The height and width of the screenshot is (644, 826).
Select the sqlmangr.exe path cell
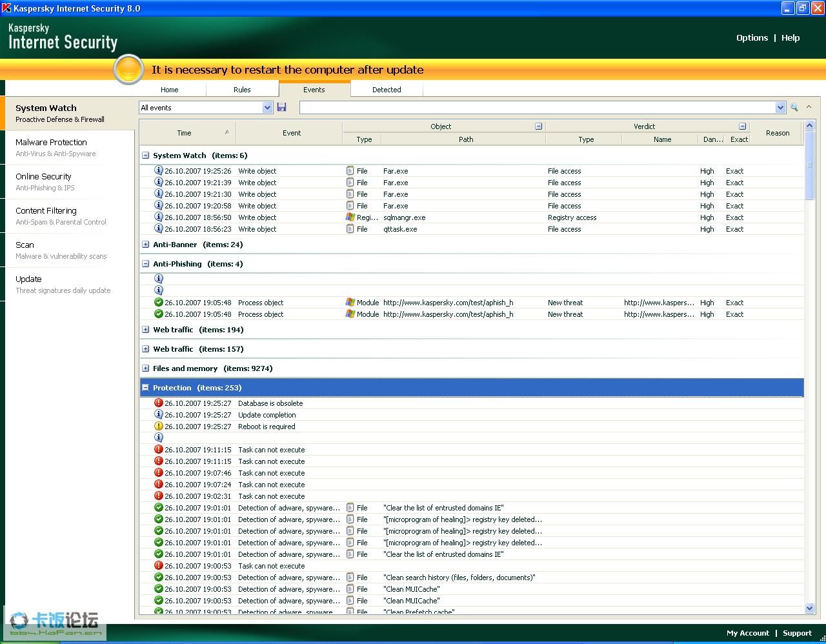(x=404, y=217)
